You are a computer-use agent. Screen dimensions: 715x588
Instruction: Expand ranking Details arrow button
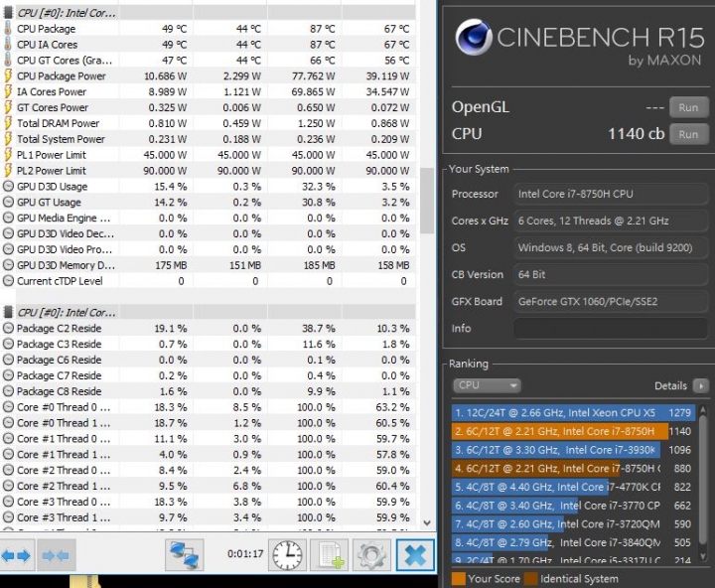(700, 386)
